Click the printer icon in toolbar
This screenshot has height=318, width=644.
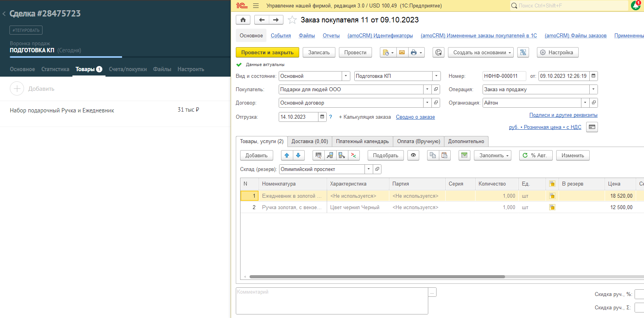click(413, 52)
